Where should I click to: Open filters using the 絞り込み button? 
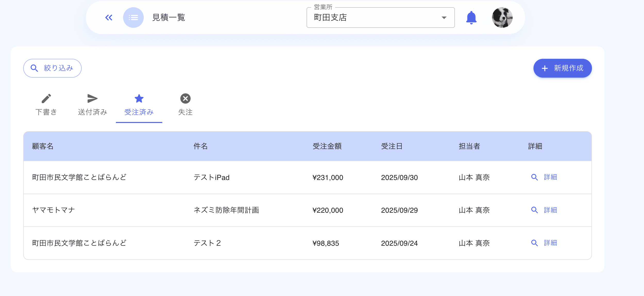point(52,68)
